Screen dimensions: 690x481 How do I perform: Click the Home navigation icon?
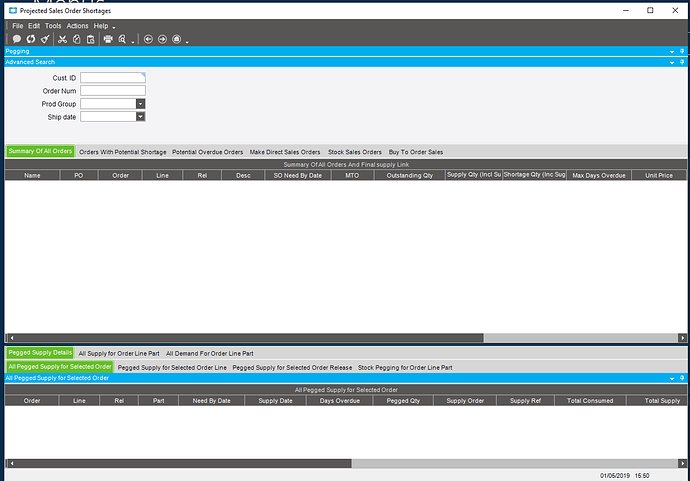pos(176,39)
